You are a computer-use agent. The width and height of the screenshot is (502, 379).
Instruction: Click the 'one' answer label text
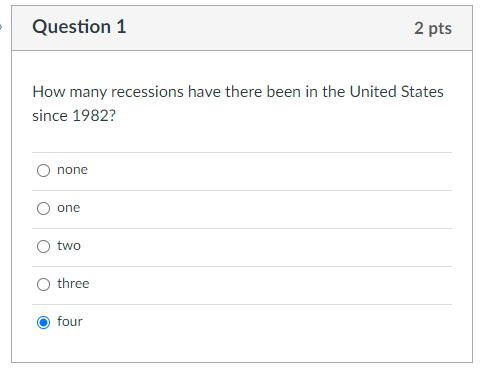coord(69,208)
